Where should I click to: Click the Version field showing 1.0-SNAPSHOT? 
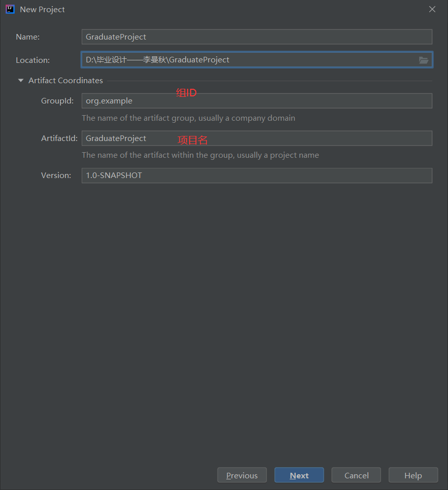256,176
